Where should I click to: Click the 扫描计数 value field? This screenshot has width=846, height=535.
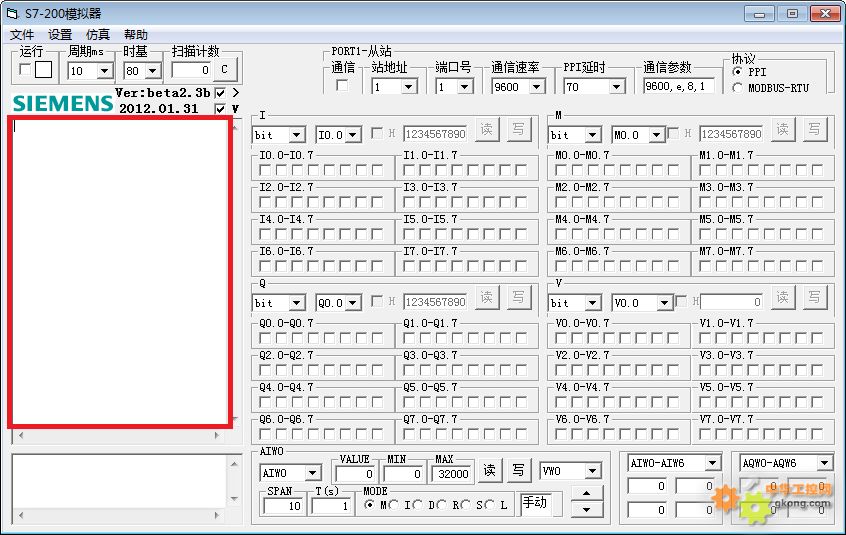191,70
